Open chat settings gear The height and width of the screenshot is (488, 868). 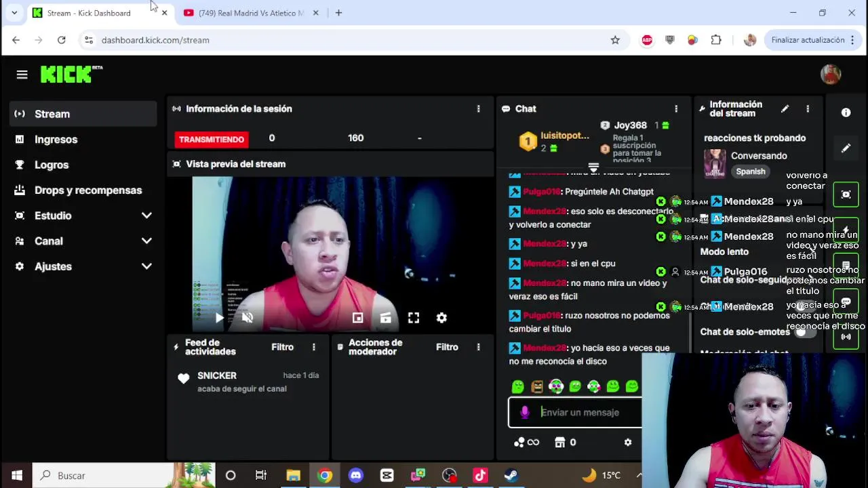pos(628,443)
